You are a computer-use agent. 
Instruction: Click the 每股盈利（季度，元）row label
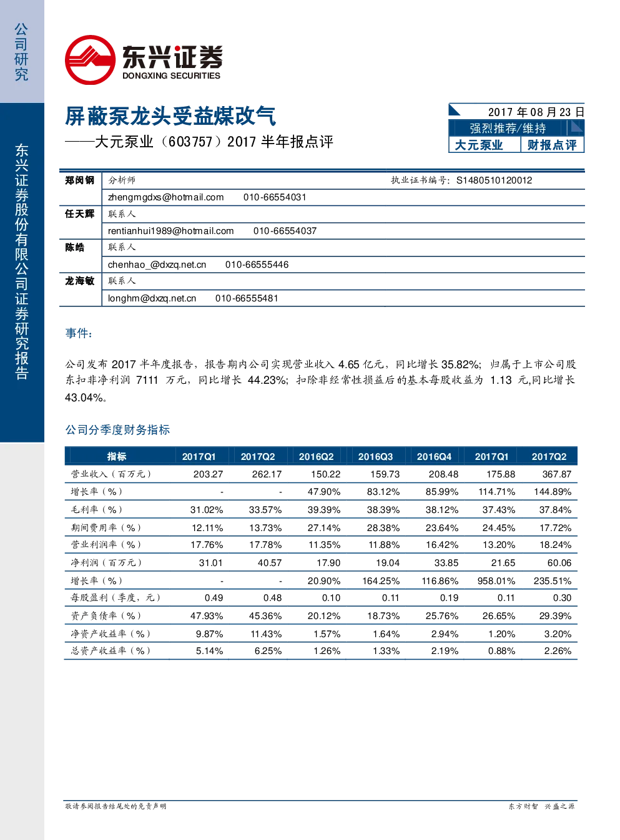116,598
